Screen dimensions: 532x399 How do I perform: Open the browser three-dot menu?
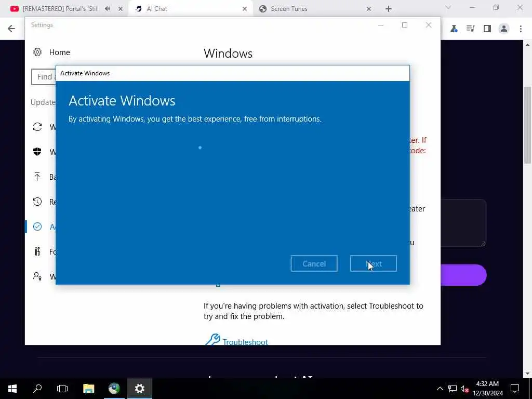coord(521,29)
